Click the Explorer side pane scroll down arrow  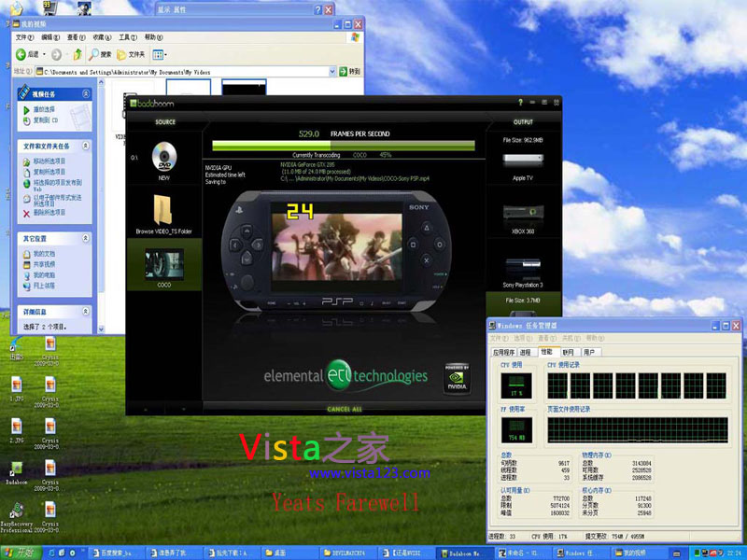click(x=101, y=329)
